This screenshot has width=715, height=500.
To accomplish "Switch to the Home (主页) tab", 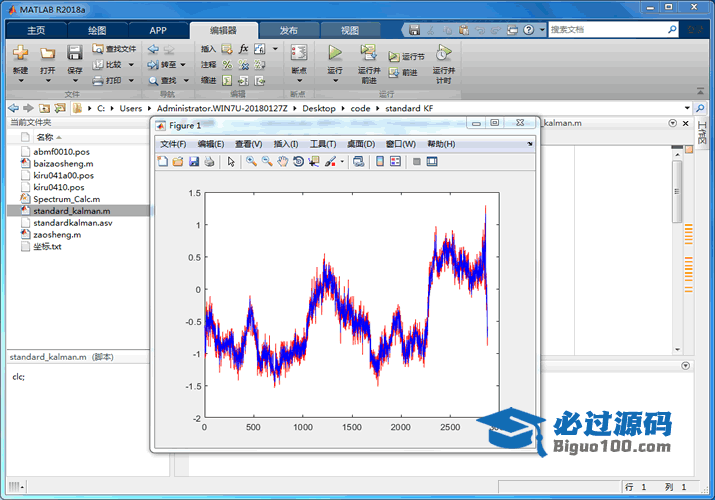I will point(36,30).
